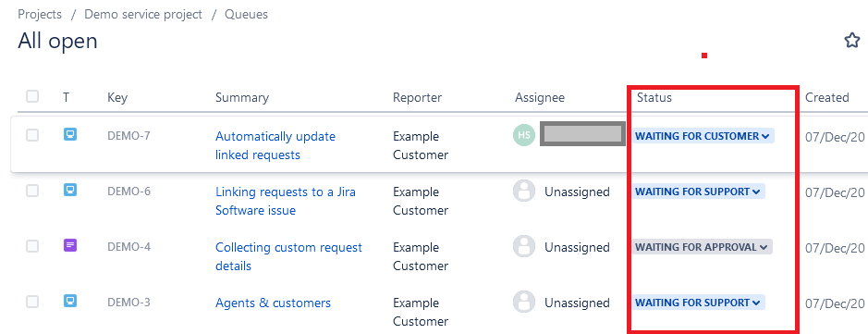Viewport: 868px width, 334px height.
Task: Click the unassigned avatar for DEMO-6
Action: click(524, 192)
